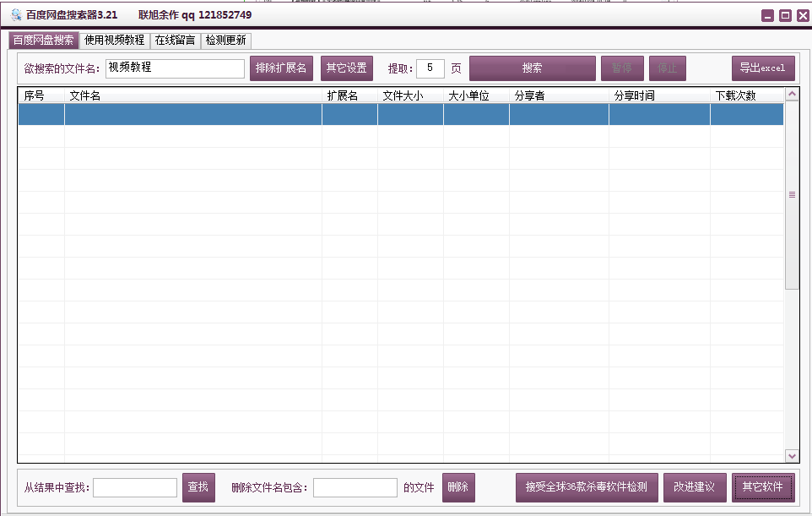
Task: Select the highlighted blue first table row
Action: 401,115
